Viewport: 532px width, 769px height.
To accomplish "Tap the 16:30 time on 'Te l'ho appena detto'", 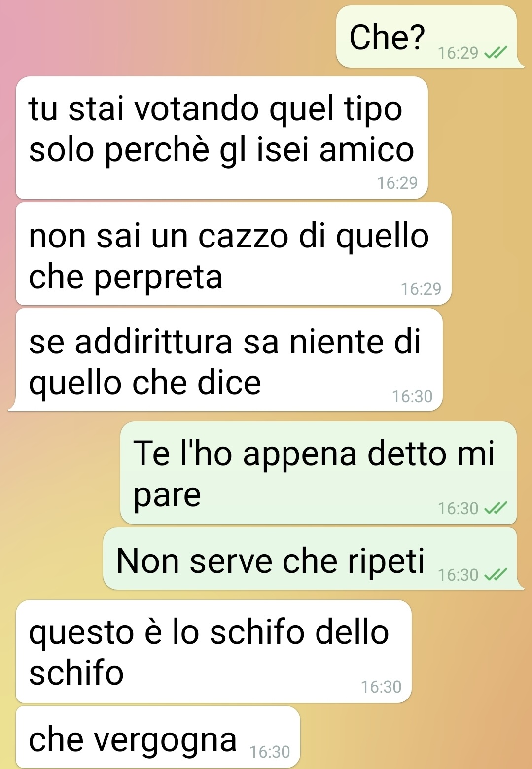I will [458, 508].
